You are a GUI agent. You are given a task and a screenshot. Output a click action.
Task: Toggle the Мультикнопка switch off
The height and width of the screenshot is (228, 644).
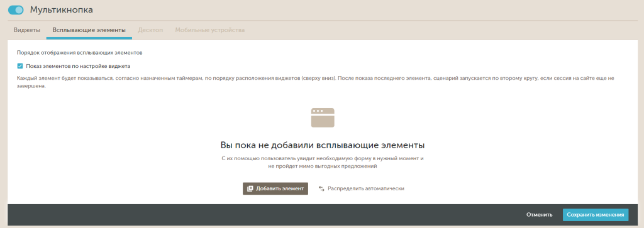(x=16, y=10)
